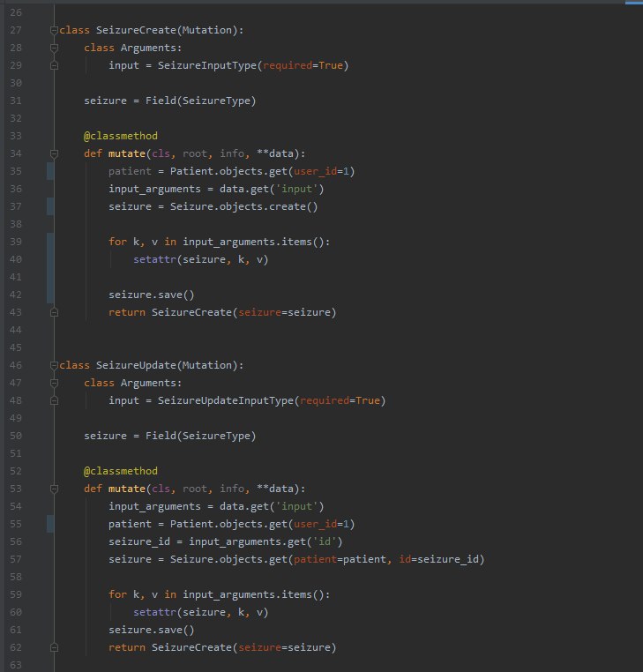This screenshot has width=643, height=672.
Task: Click 'data.get('input')' on line 54
Action: 272,506
